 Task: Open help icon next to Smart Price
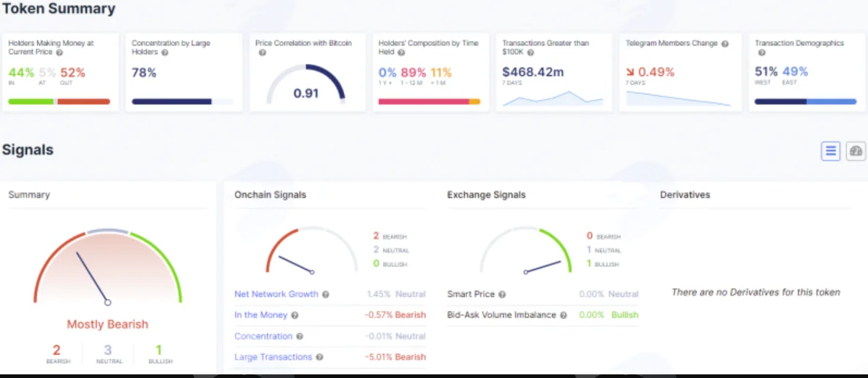(x=502, y=295)
